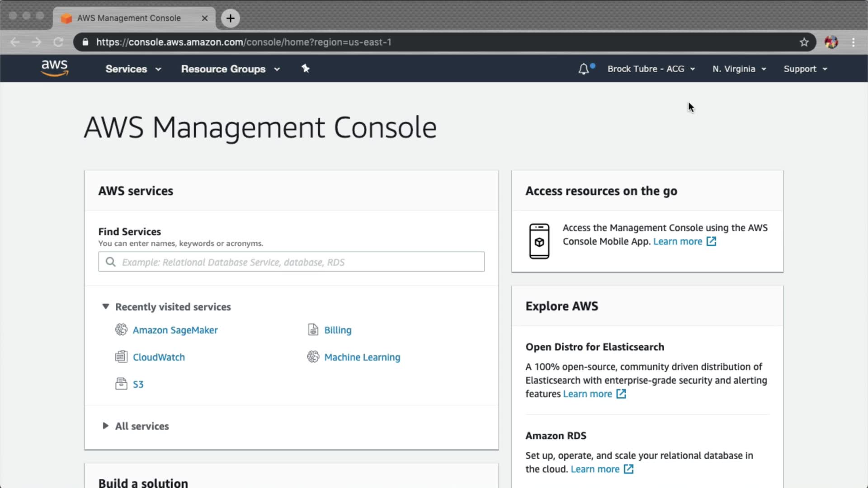Reload the page with refresh icon

click(58, 42)
